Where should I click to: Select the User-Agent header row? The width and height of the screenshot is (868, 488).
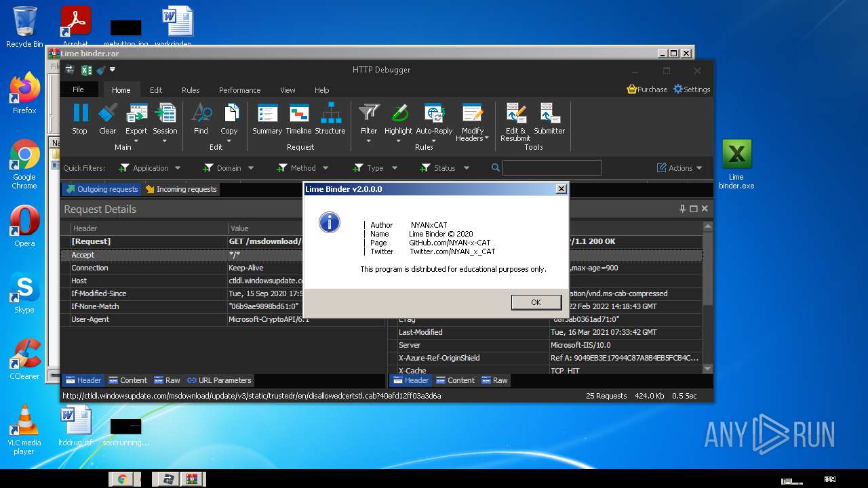[x=223, y=319]
